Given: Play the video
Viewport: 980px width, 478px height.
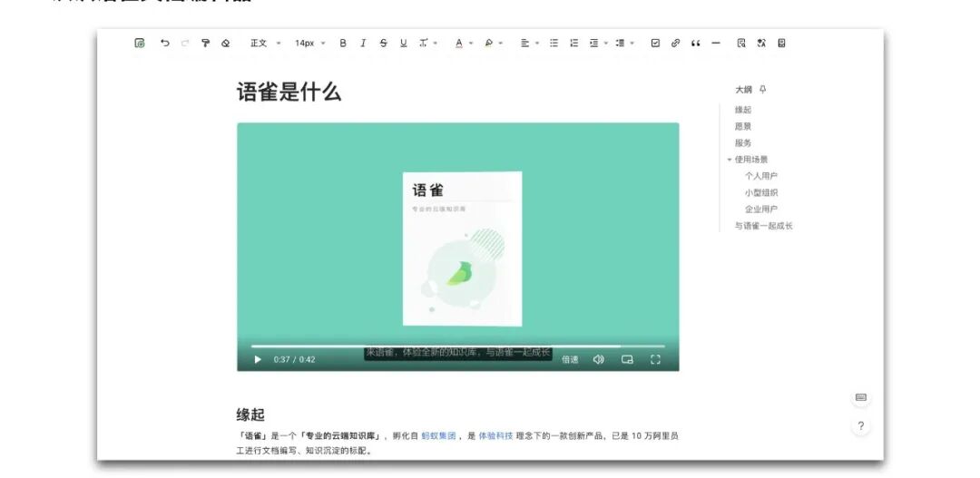Looking at the screenshot, I should (258, 359).
